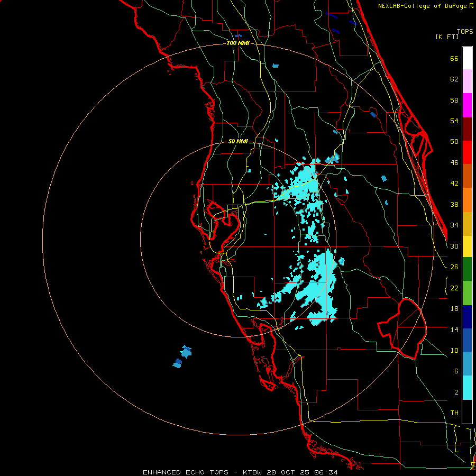Pick the steel light-blue legend swatch
476x476 pixels.
coord(467,364)
